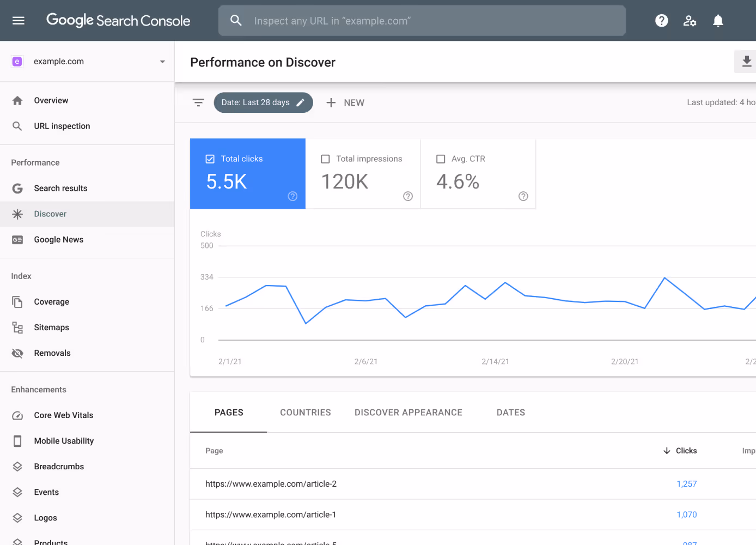Click the Logos layers icon
Viewport: 756px width, 545px height.
pos(17,518)
